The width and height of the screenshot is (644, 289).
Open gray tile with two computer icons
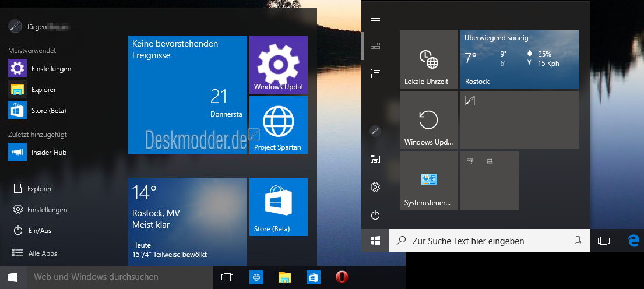click(x=489, y=181)
